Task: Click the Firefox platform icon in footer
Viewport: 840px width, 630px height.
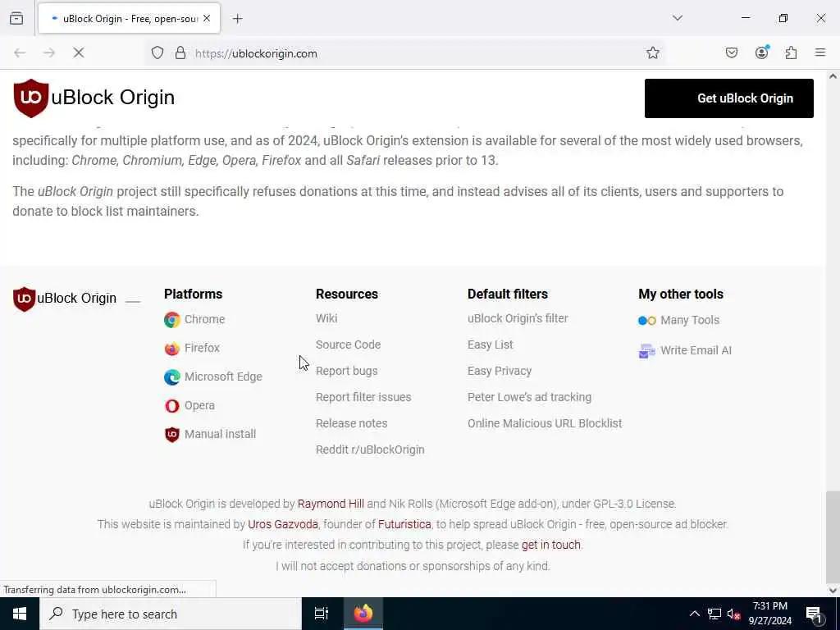Action: pyautogui.click(x=172, y=349)
